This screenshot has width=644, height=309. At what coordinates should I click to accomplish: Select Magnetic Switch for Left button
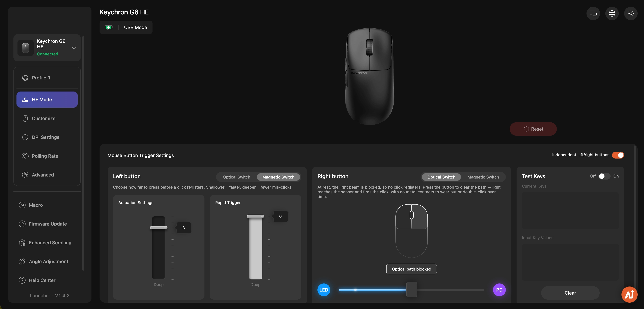click(x=278, y=177)
